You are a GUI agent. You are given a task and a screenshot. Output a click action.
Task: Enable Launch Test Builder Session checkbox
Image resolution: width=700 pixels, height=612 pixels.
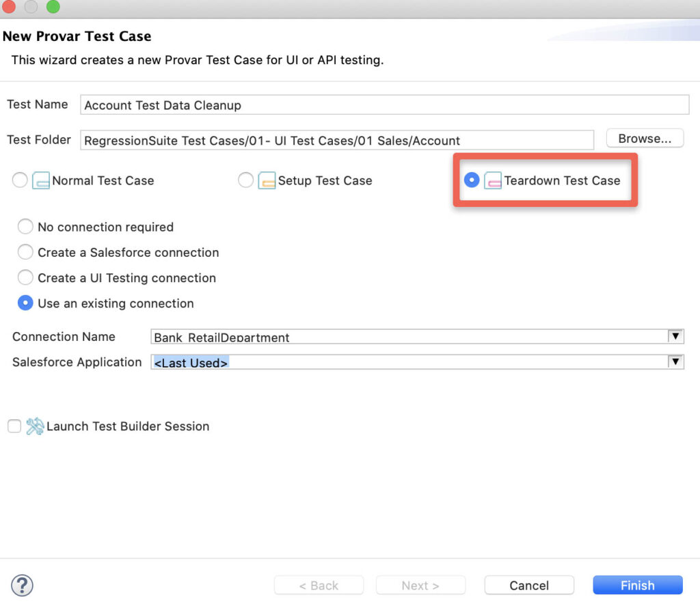point(14,426)
